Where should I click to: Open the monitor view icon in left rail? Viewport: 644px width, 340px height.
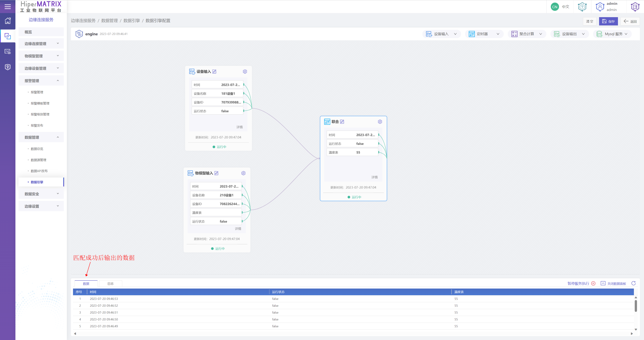click(8, 51)
